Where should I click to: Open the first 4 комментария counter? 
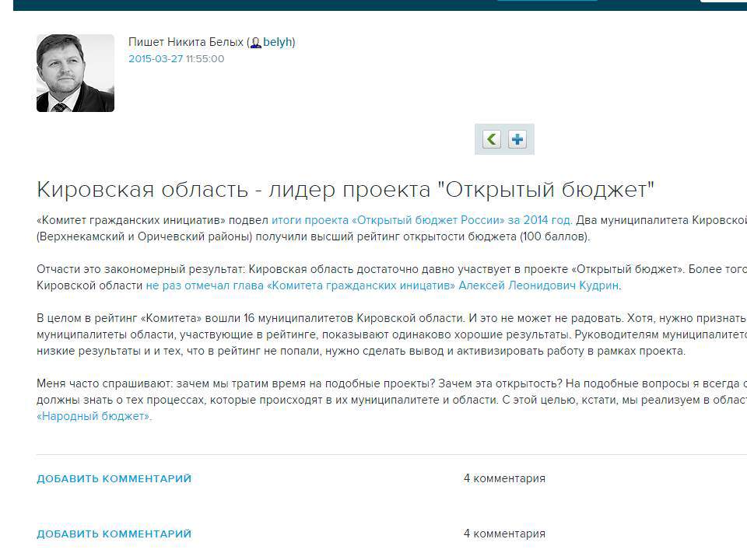coord(504,478)
